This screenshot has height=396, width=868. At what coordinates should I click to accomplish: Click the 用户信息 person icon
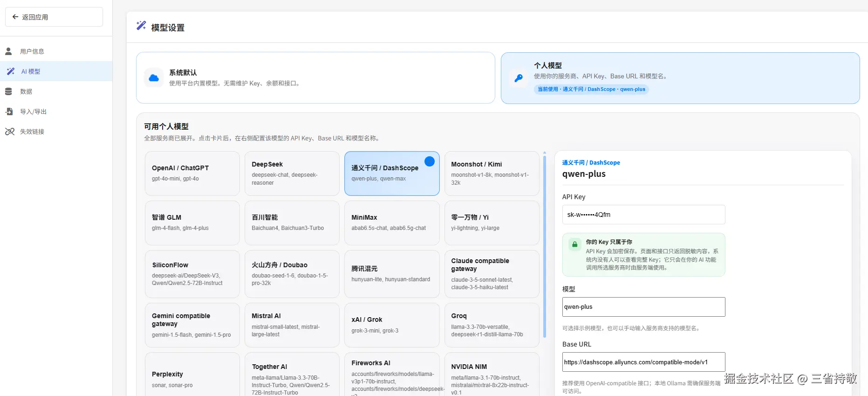(8, 51)
